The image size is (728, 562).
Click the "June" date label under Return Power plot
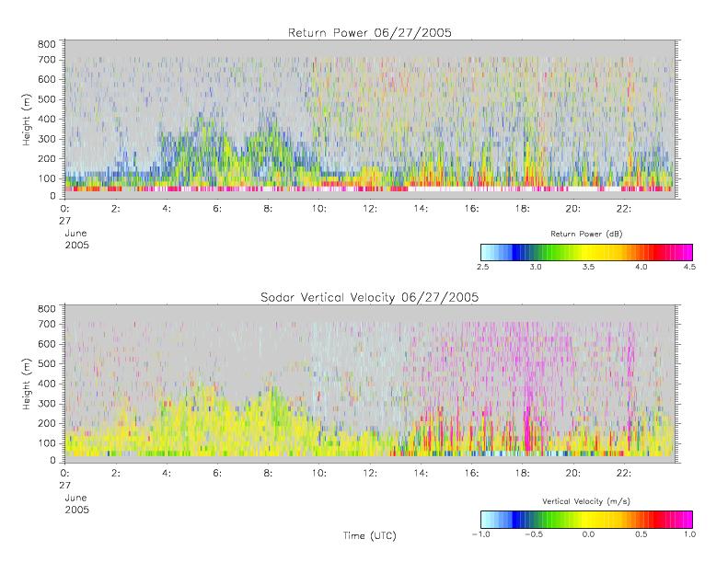pos(75,233)
